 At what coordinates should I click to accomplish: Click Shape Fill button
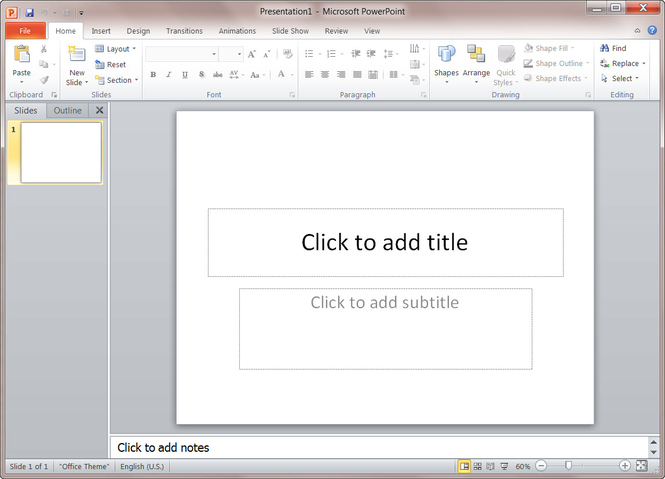coord(549,48)
